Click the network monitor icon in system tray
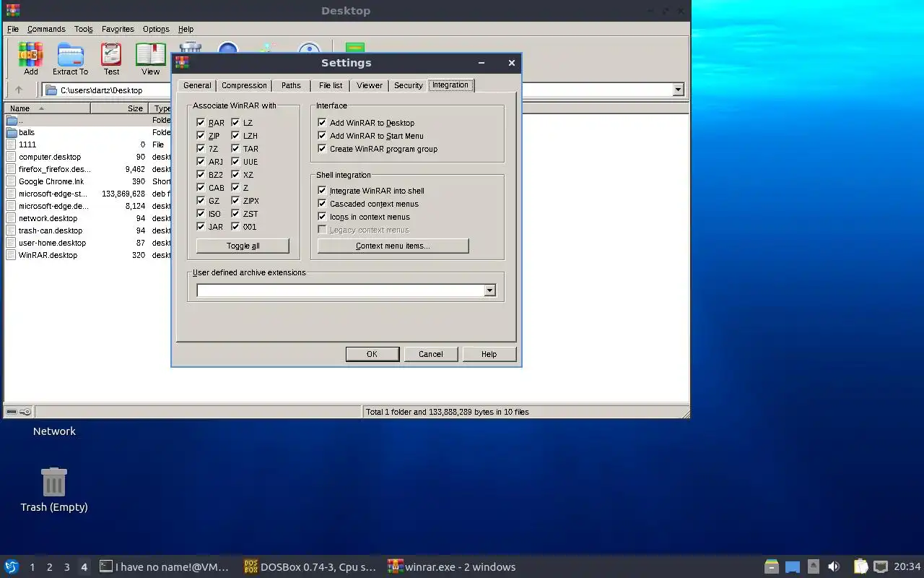This screenshot has width=924, height=578. coord(880,566)
